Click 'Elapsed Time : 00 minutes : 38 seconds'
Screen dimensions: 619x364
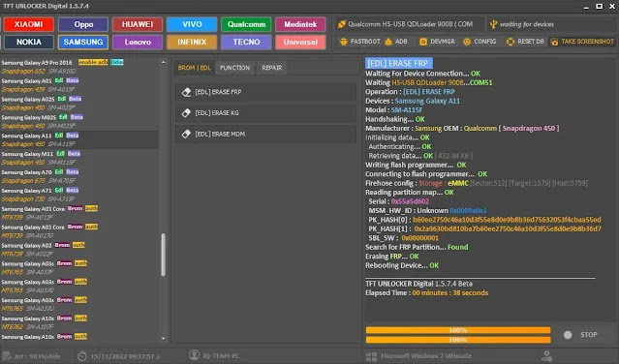click(427, 293)
